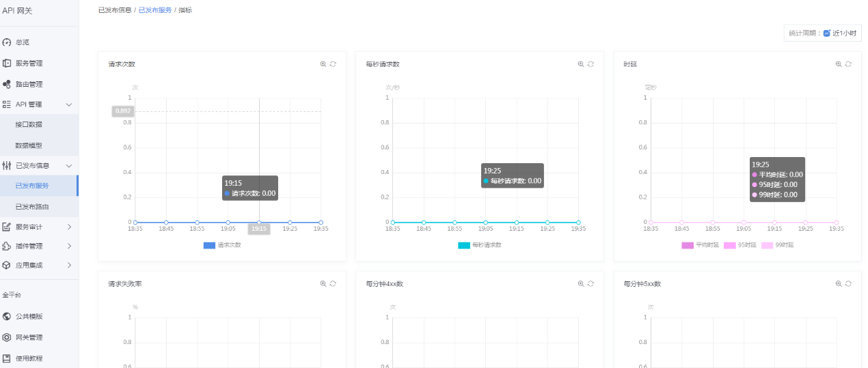The width and height of the screenshot is (868, 368).
Task: Click the 已发布服务 breadcrumb link
Action: click(155, 10)
